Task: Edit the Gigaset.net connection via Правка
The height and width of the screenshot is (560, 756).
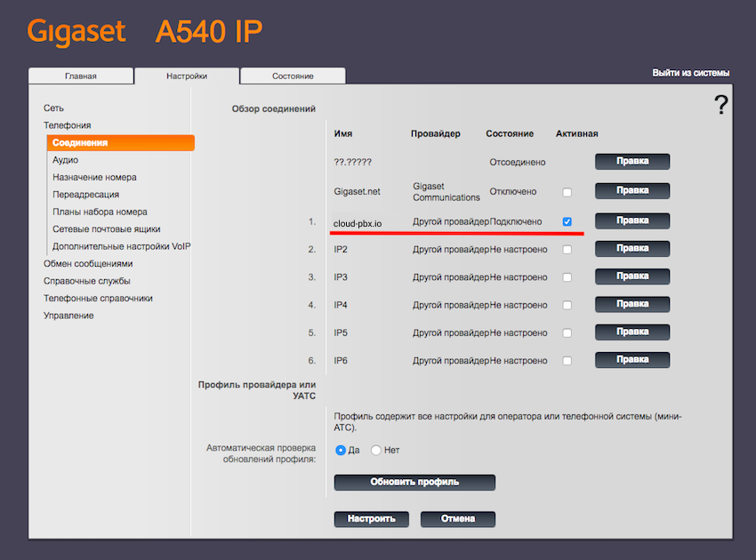Action: click(631, 190)
